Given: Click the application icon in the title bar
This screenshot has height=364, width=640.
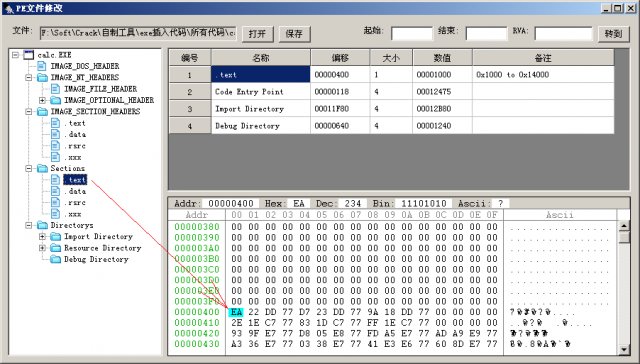Looking at the screenshot, I should [x=9, y=8].
